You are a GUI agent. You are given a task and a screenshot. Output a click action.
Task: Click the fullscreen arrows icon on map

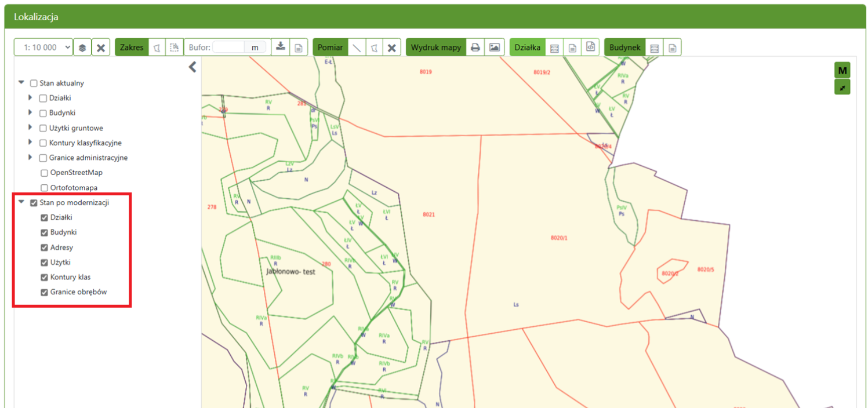coord(842,88)
